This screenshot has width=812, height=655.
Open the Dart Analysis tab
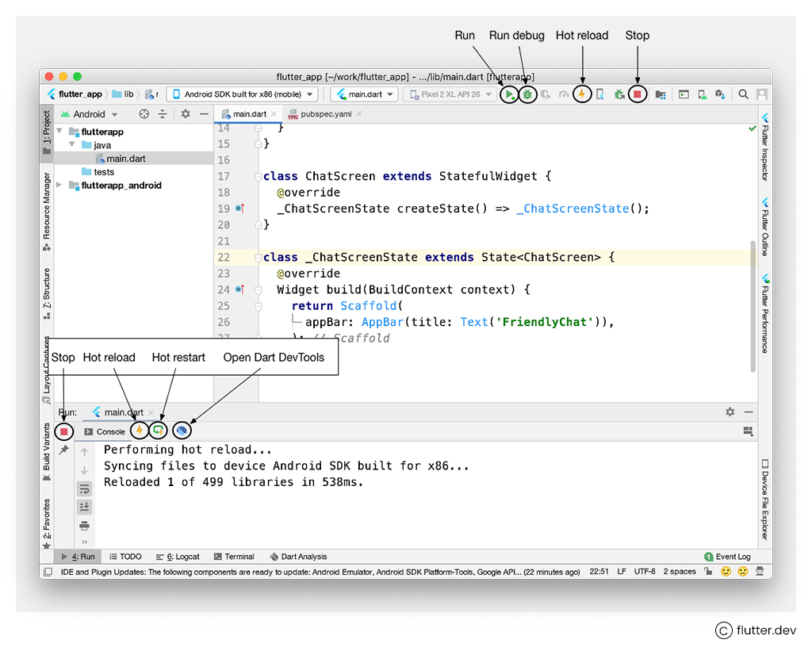298,557
